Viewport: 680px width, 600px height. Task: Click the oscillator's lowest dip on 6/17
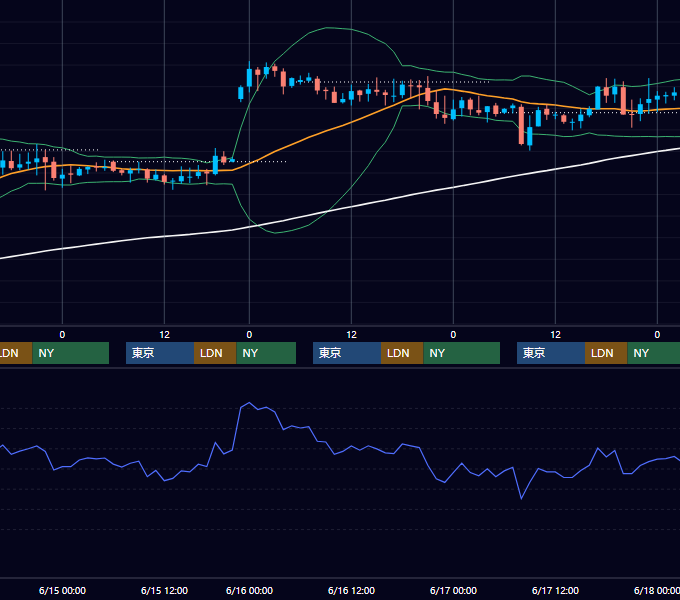click(x=521, y=499)
